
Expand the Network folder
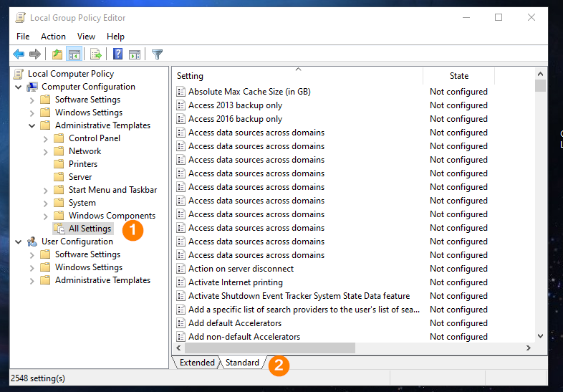pos(46,152)
